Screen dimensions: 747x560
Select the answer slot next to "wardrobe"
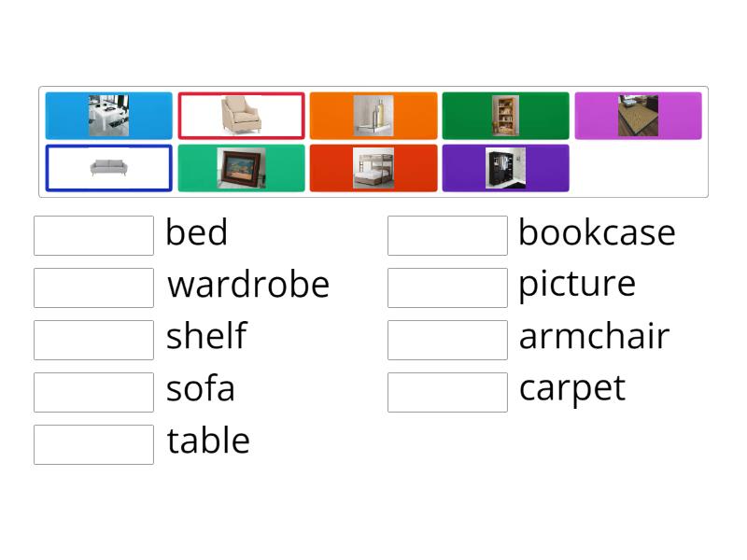pos(93,287)
